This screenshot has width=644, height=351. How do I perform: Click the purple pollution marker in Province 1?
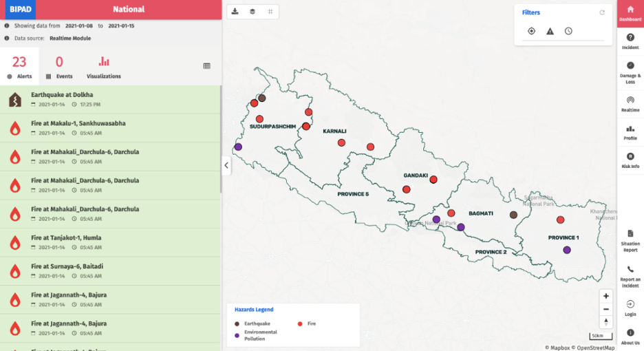tap(567, 250)
